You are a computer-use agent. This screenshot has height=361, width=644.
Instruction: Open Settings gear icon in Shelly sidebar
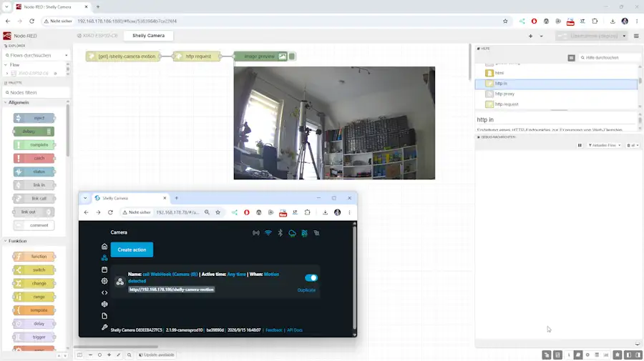pyautogui.click(x=104, y=281)
